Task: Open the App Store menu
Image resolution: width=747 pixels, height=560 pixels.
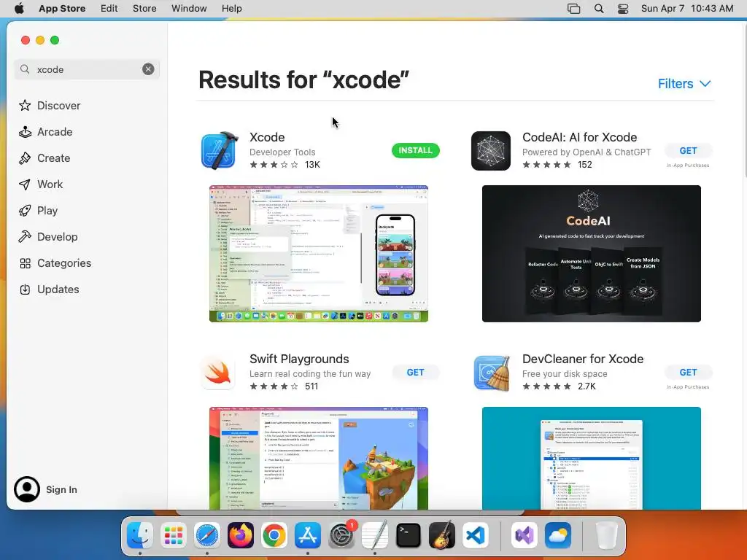Action: [62, 9]
